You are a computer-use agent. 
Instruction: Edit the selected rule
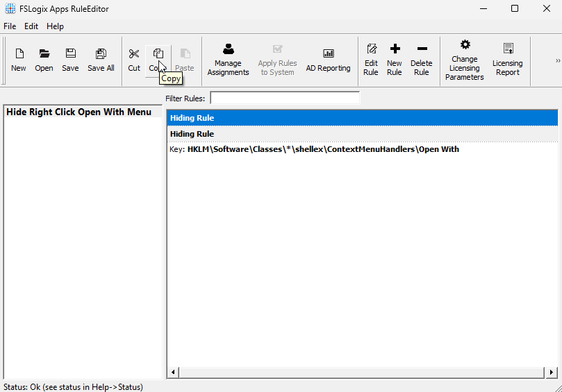click(371, 60)
